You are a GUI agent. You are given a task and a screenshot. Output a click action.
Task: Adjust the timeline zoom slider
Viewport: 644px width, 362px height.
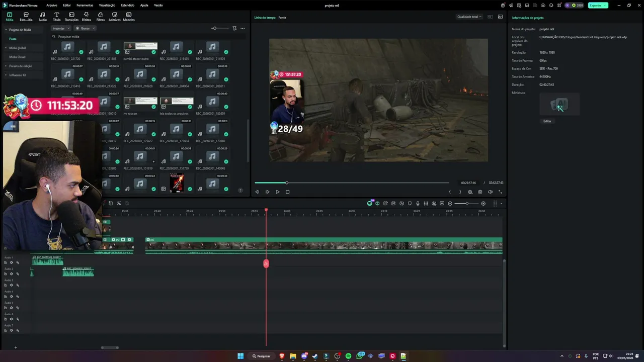click(x=466, y=203)
